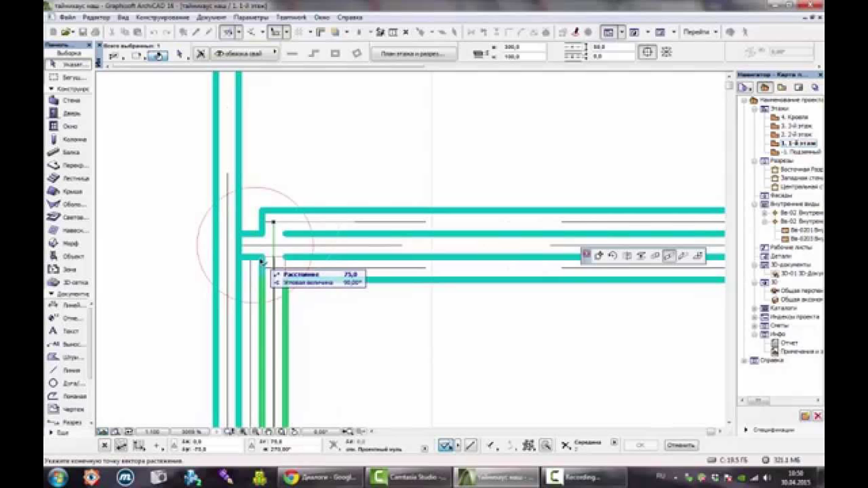Open the Документ menu
The image size is (868, 488).
click(211, 18)
